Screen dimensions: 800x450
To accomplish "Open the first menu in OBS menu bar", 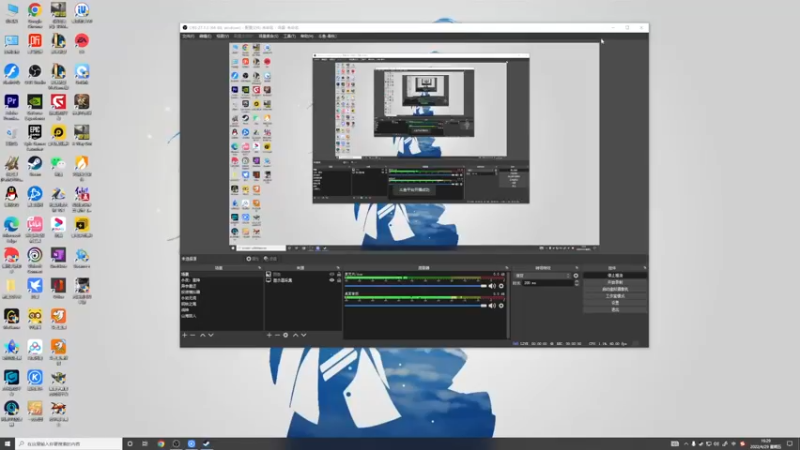I will [188, 36].
